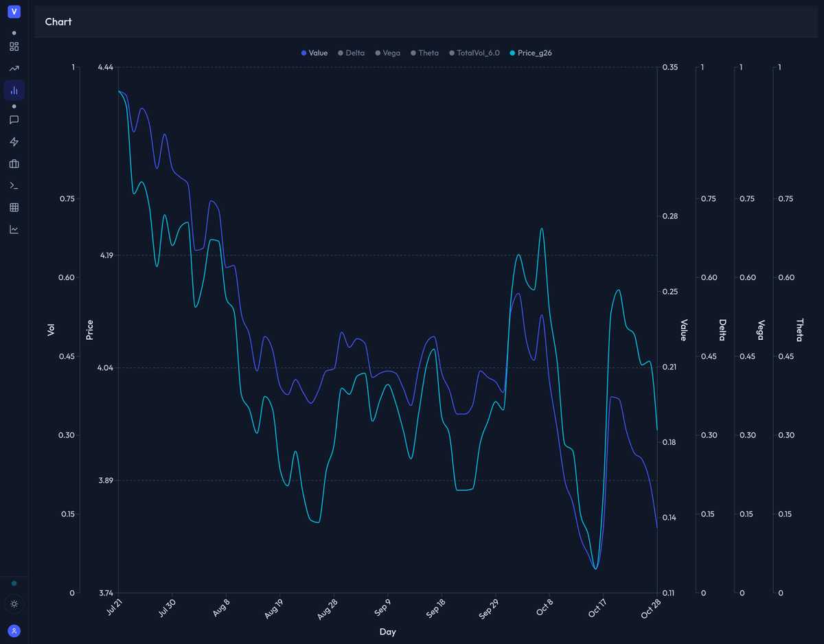Toggle the Vega series in the legend
Viewport: 824px width, 644px height.
click(389, 53)
